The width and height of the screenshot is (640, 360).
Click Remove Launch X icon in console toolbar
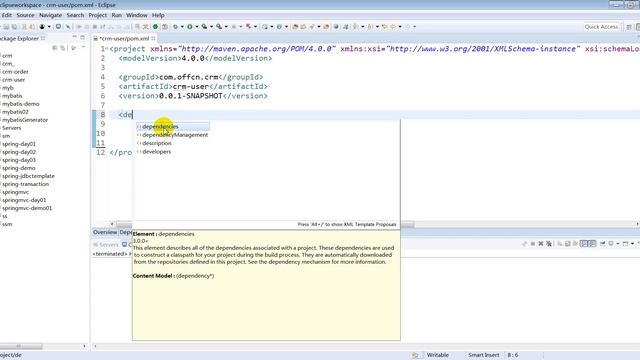click(541, 244)
